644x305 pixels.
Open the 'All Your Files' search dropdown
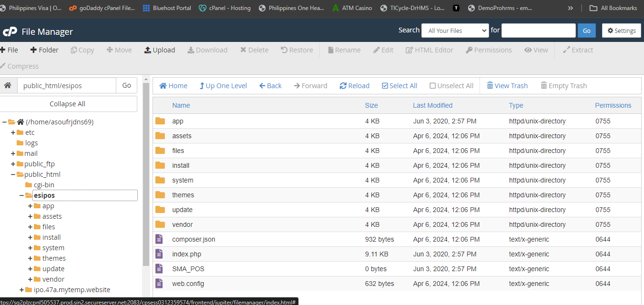[x=455, y=30]
